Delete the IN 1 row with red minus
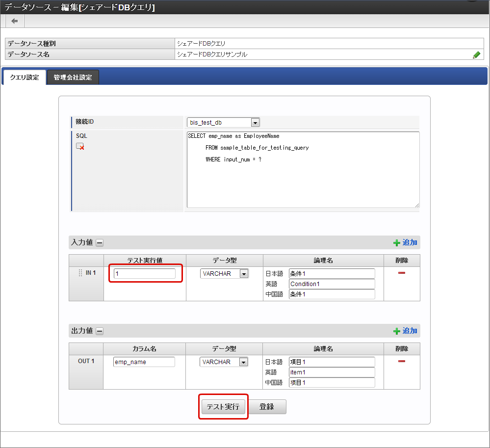490x448 pixels. click(x=402, y=273)
